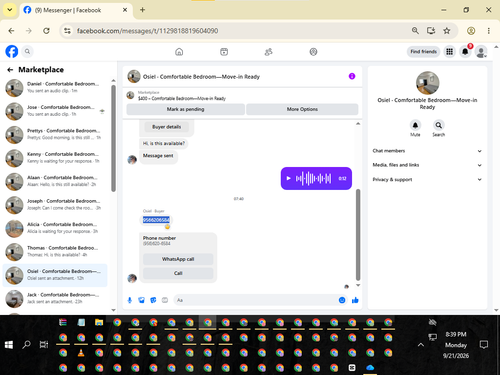Go to the Home feed icon
The width and height of the screenshot is (500, 375).
point(179,52)
